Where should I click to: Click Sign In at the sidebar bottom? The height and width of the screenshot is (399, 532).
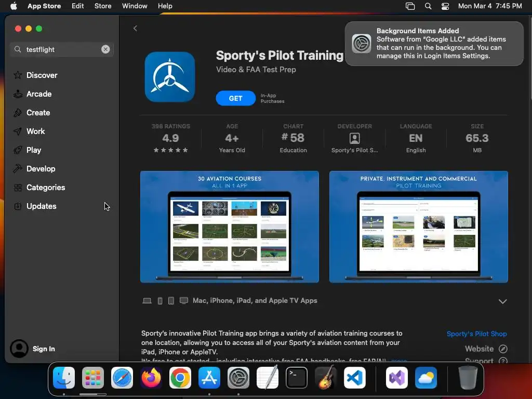[44, 349]
